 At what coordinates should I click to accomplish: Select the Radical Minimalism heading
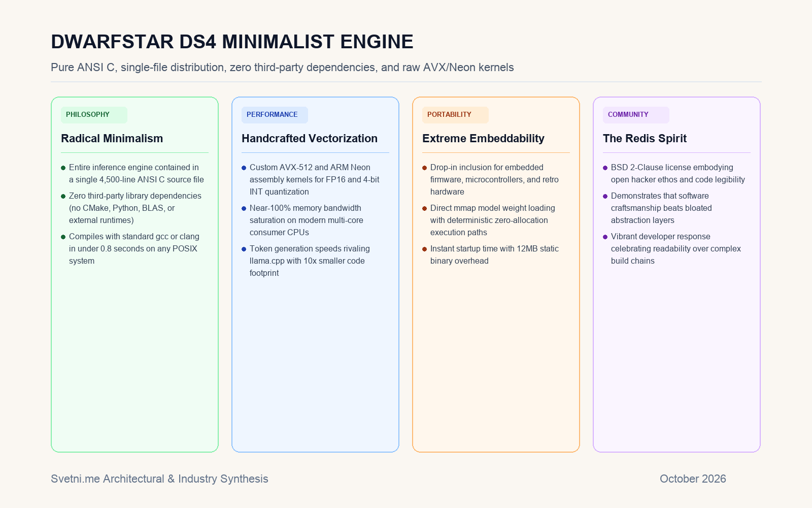112,138
